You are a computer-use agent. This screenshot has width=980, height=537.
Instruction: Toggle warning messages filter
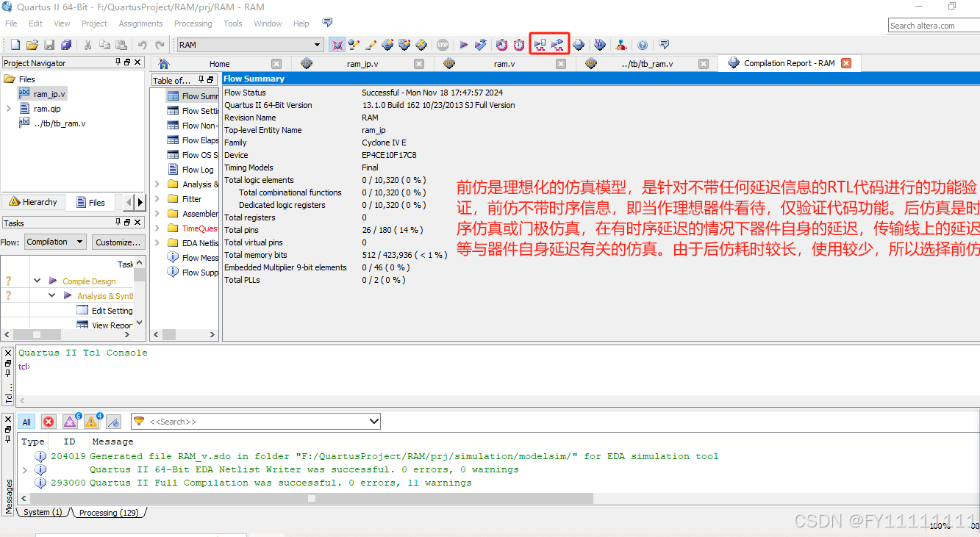92,422
